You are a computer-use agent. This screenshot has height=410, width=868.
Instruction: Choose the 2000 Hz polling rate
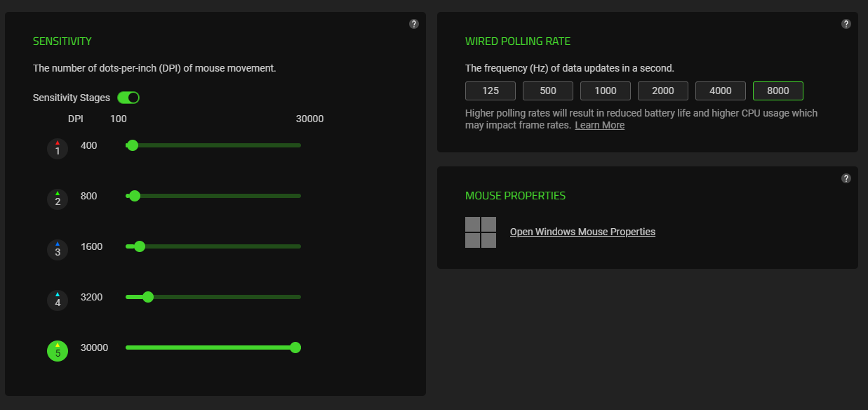[x=663, y=91]
